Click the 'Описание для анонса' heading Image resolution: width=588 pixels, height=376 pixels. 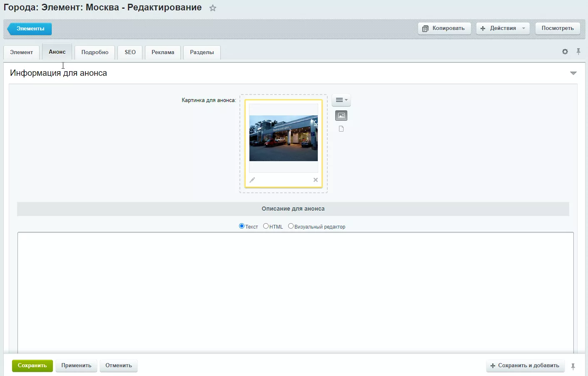pos(293,209)
